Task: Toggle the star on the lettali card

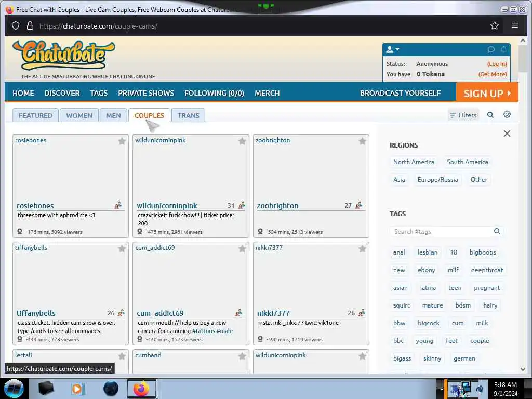Action: click(x=122, y=356)
